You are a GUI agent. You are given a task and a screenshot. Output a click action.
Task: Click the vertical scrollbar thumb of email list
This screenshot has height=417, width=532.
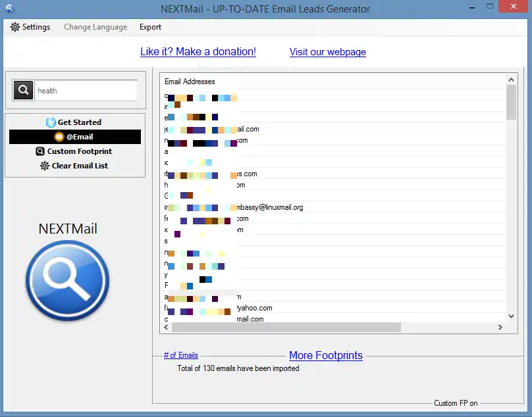point(512,102)
